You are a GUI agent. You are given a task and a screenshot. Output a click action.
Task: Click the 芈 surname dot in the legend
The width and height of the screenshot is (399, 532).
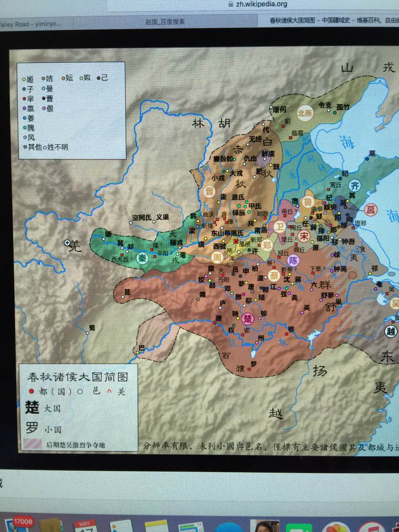pyautogui.click(x=25, y=99)
